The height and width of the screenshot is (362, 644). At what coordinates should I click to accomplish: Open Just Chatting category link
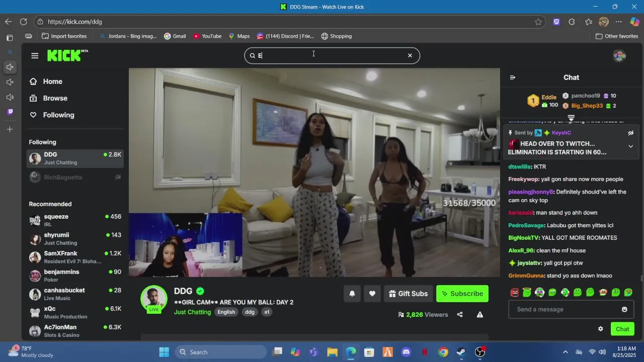click(x=192, y=312)
